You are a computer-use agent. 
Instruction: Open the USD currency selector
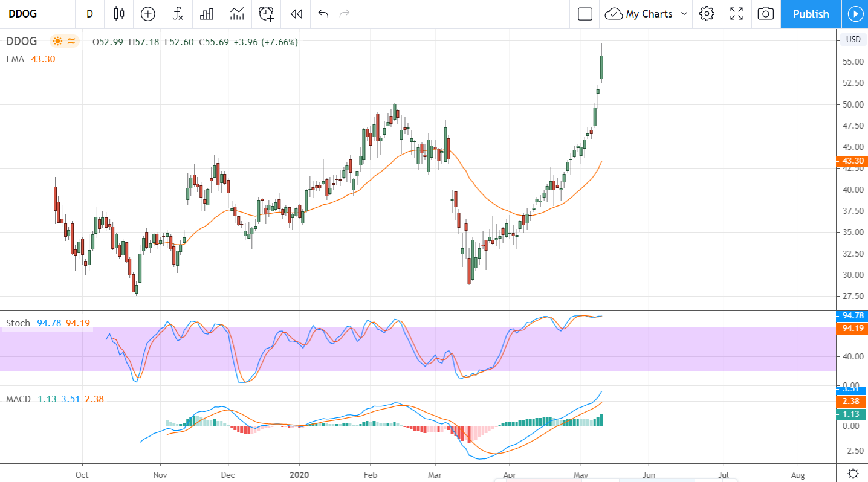853,39
